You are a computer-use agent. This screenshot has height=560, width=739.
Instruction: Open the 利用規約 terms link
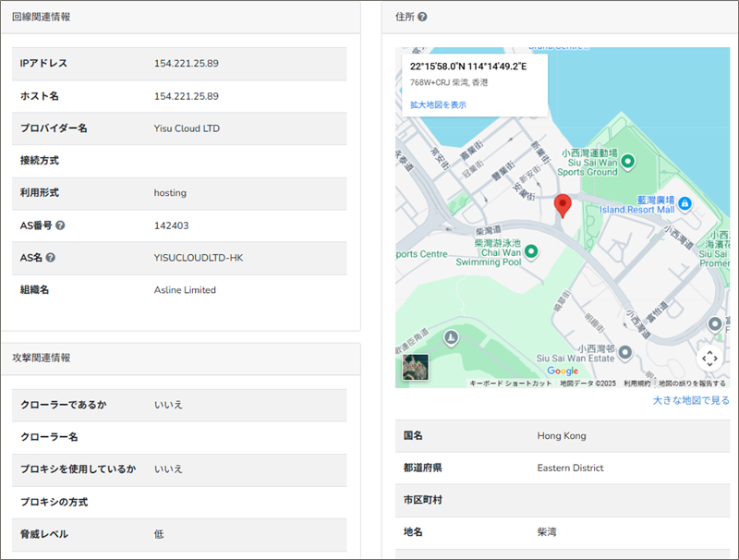(x=636, y=383)
